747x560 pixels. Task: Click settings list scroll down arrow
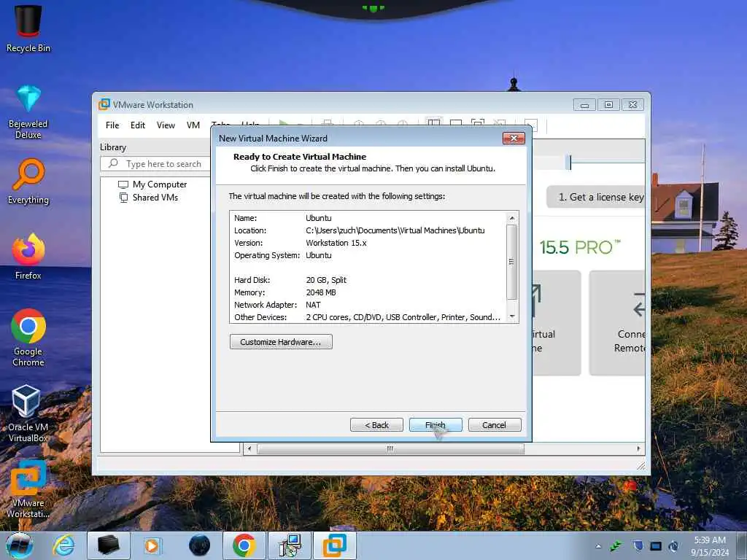click(x=512, y=316)
